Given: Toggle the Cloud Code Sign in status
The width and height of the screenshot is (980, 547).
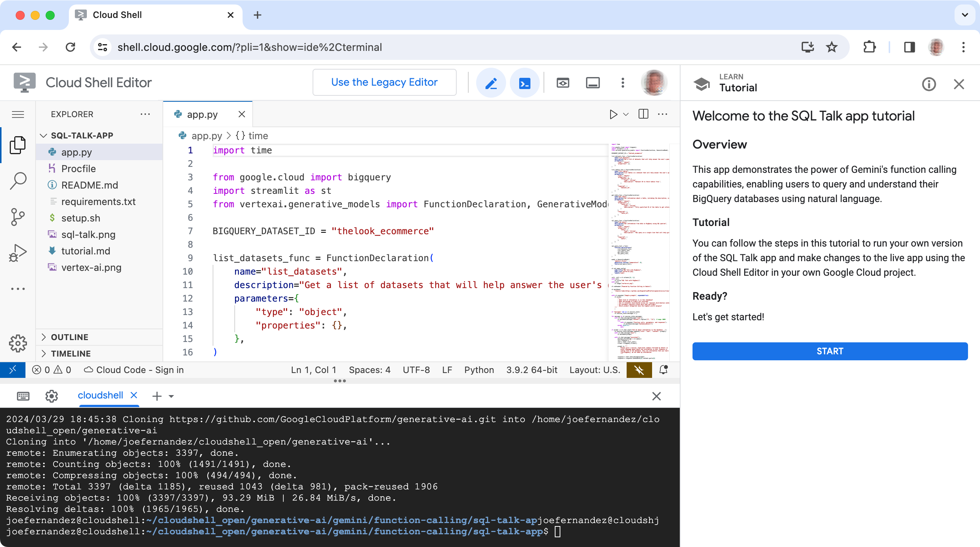Looking at the screenshot, I should [x=135, y=370].
